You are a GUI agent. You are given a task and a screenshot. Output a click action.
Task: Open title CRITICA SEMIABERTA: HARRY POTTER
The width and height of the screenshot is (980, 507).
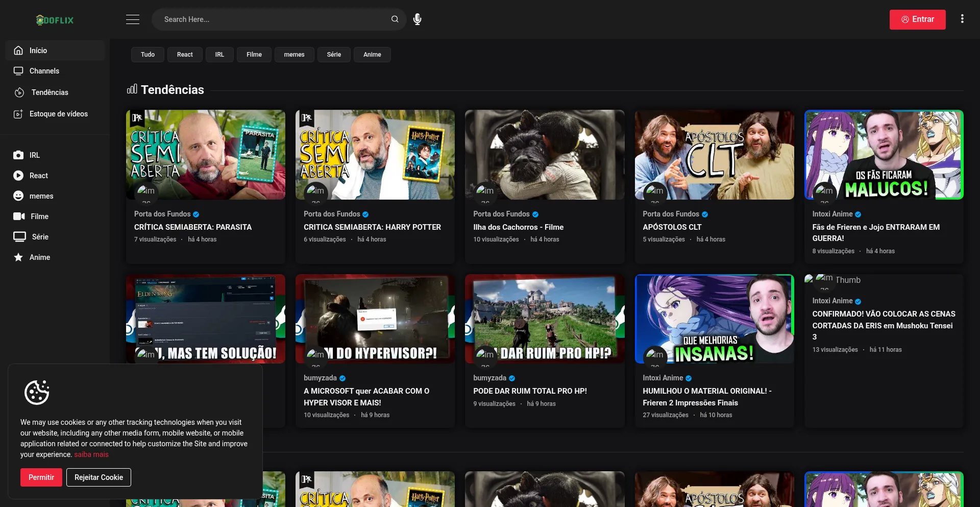tap(372, 227)
